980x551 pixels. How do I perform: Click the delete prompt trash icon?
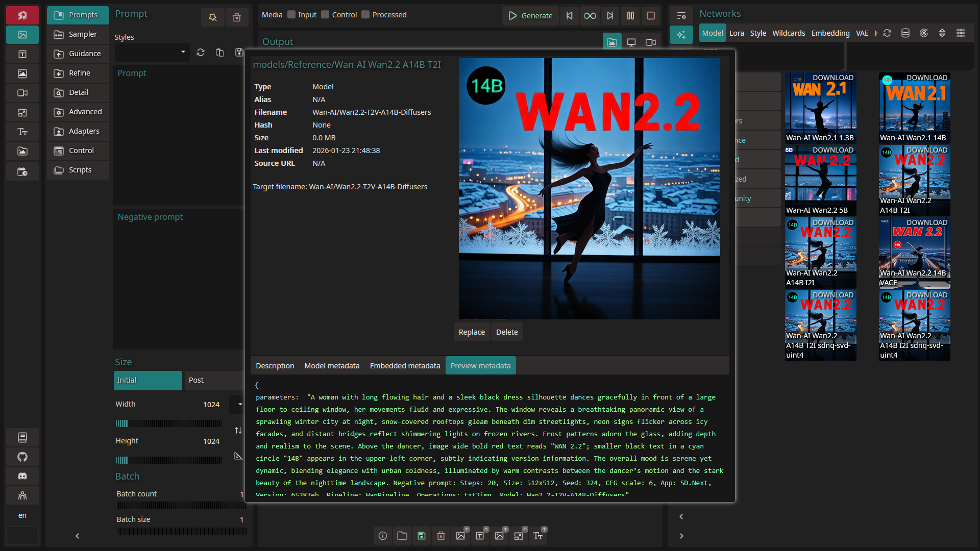coord(237,17)
